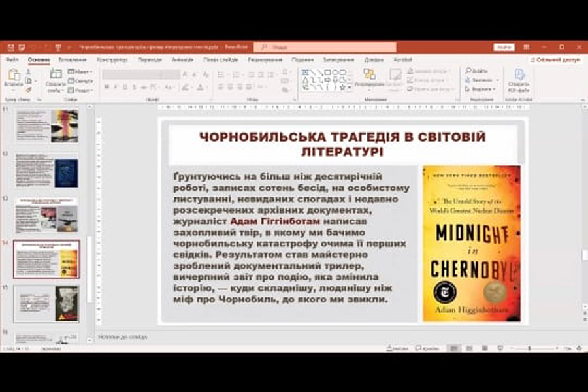Click the Спільний доступ share button
The height and width of the screenshot is (392, 588).
click(555, 59)
